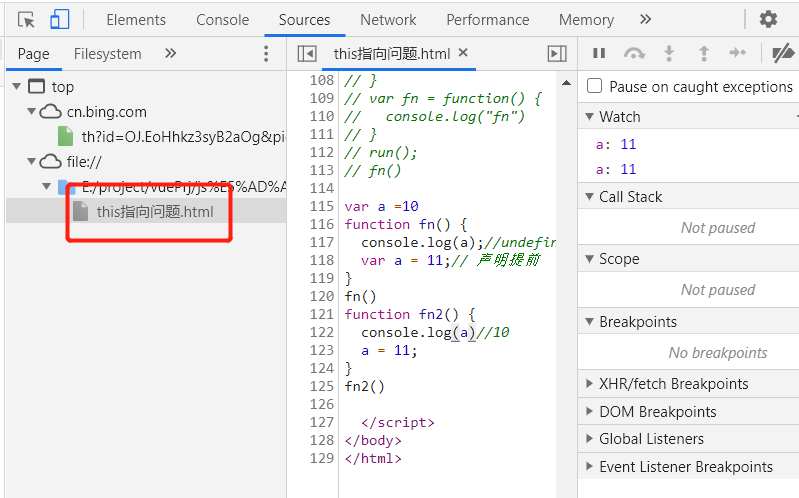Click the gray html file icon in tree

[81, 211]
